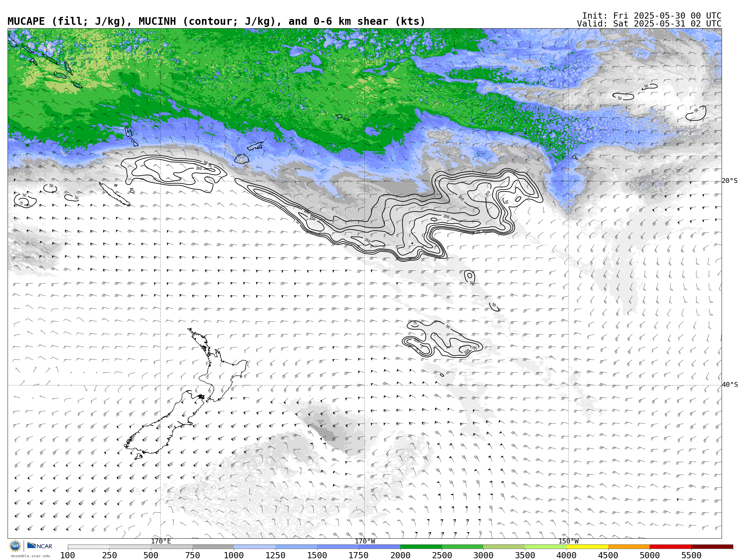Click the colorbar tick label '1250'
744x560 pixels.
click(276, 556)
